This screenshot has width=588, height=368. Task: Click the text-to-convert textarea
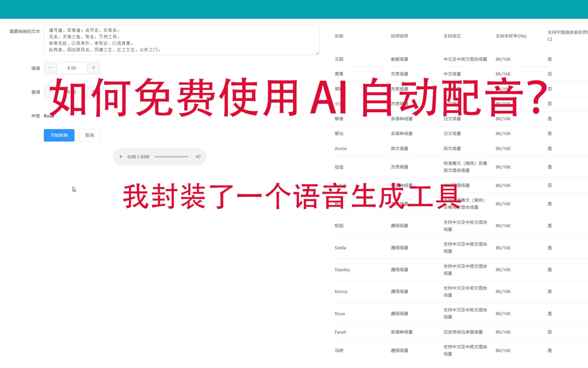181,40
